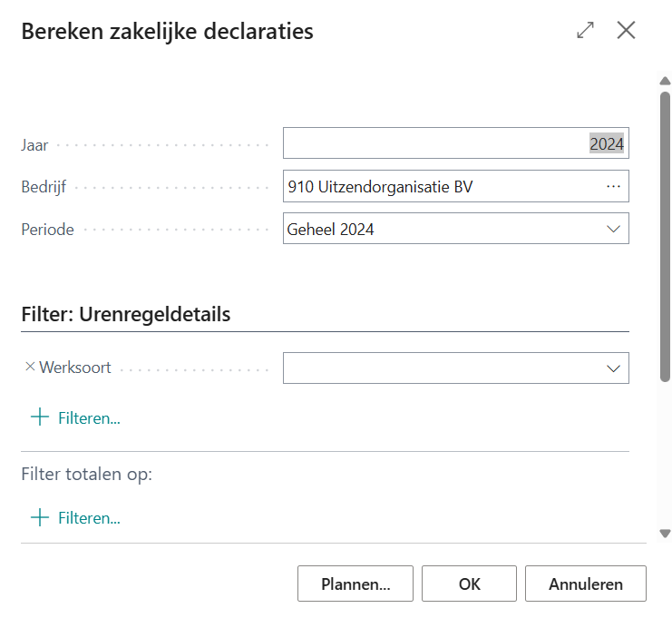This screenshot has height=618, width=672.
Task: Confirm with the OK button
Action: [x=469, y=584]
